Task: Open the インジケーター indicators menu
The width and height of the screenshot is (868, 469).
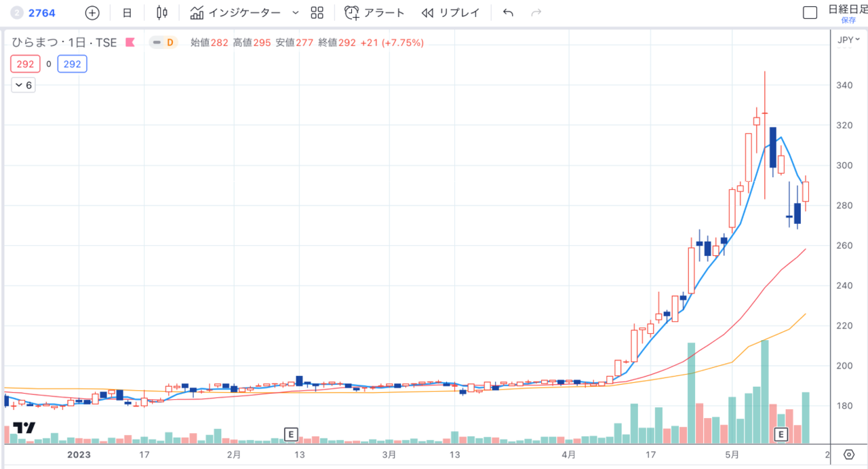Action: 236,13
